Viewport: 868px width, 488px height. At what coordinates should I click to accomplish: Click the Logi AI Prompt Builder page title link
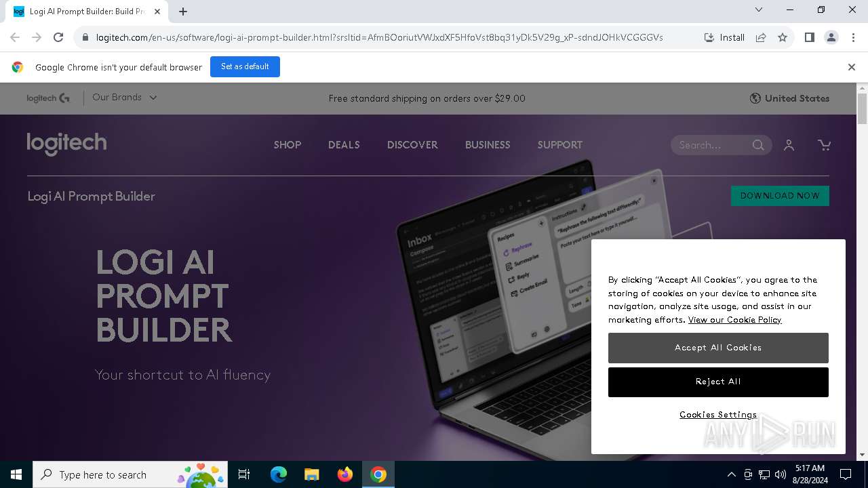(x=92, y=197)
